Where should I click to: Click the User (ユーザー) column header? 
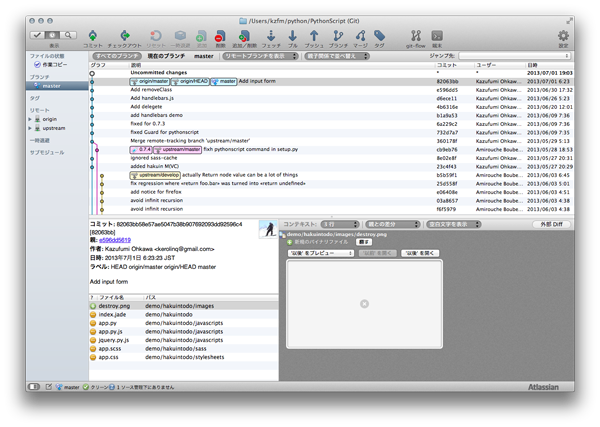pyautogui.click(x=500, y=65)
